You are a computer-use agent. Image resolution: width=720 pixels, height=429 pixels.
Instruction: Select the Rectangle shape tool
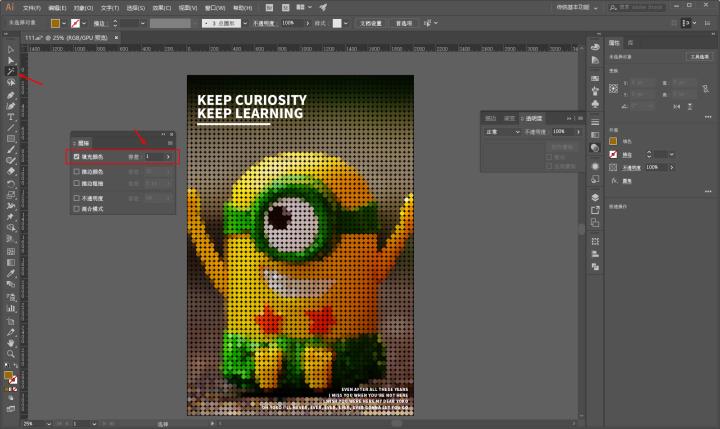[x=10, y=139]
